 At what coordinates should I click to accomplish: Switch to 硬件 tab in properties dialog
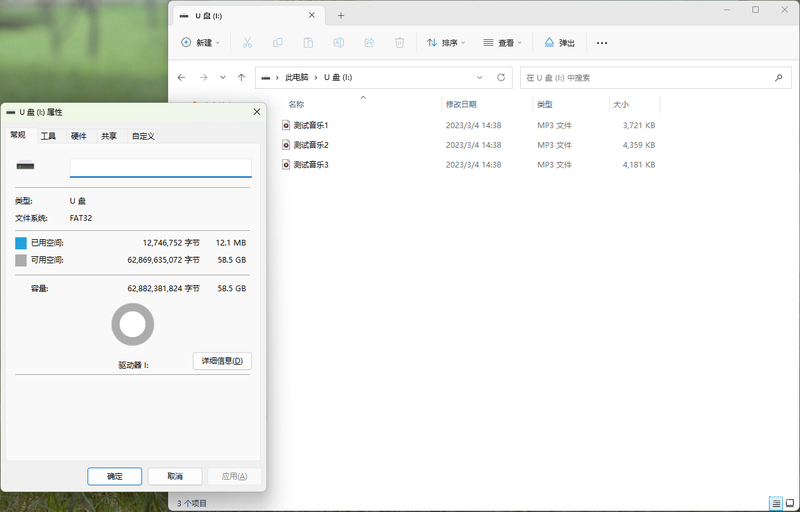tap(79, 136)
